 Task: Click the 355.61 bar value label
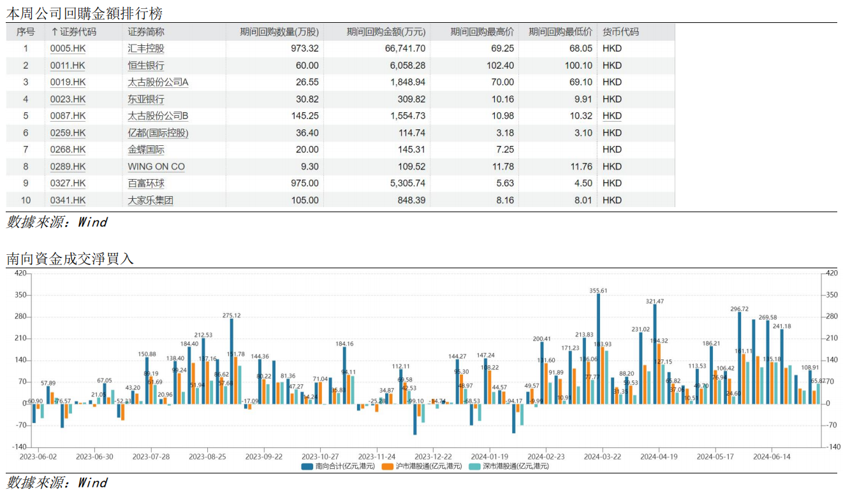click(x=598, y=291)
